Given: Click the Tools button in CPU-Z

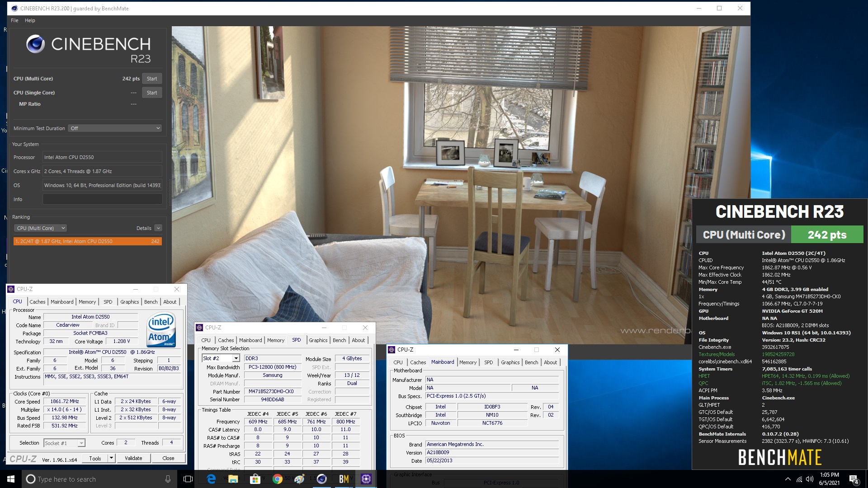Looking at the screenshot, I should [x=95, y=458].
